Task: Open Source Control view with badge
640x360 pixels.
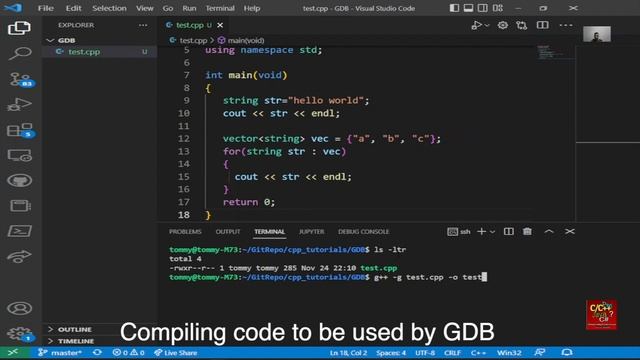Action: [x=20, y=79]
